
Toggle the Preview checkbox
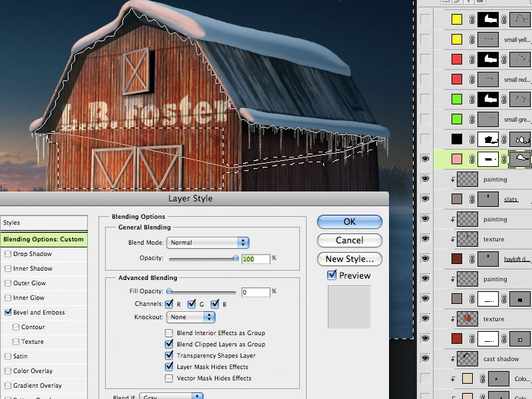(331, 275)
